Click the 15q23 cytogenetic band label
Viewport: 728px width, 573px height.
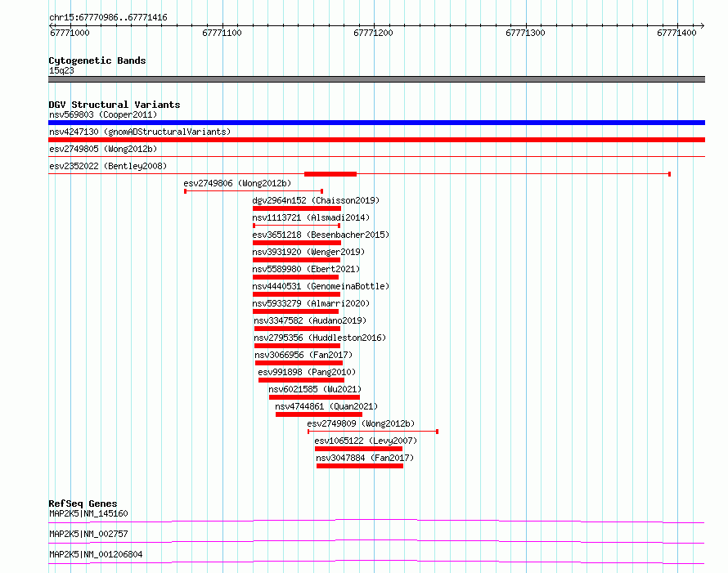tap(61, 70)
